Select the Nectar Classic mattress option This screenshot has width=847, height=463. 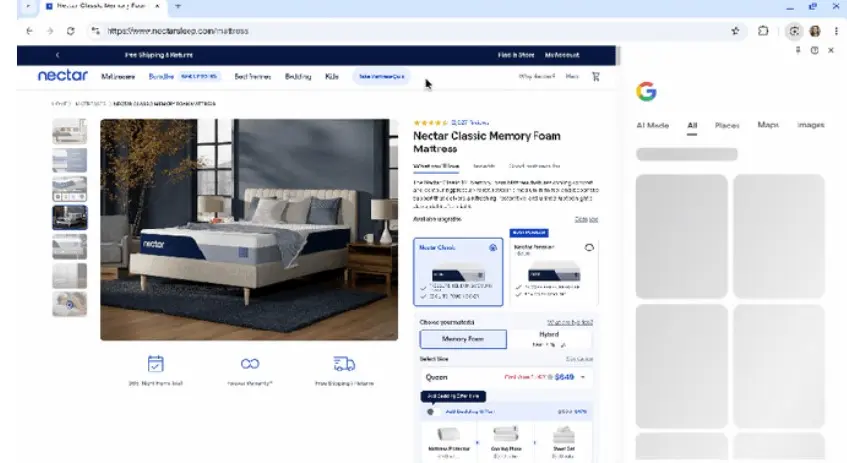458,272
